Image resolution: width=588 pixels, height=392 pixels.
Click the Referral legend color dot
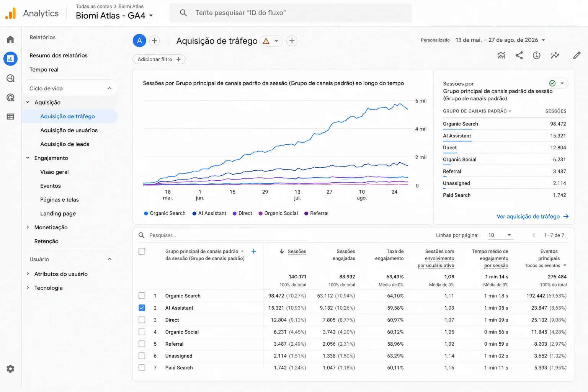coord(306,213)
